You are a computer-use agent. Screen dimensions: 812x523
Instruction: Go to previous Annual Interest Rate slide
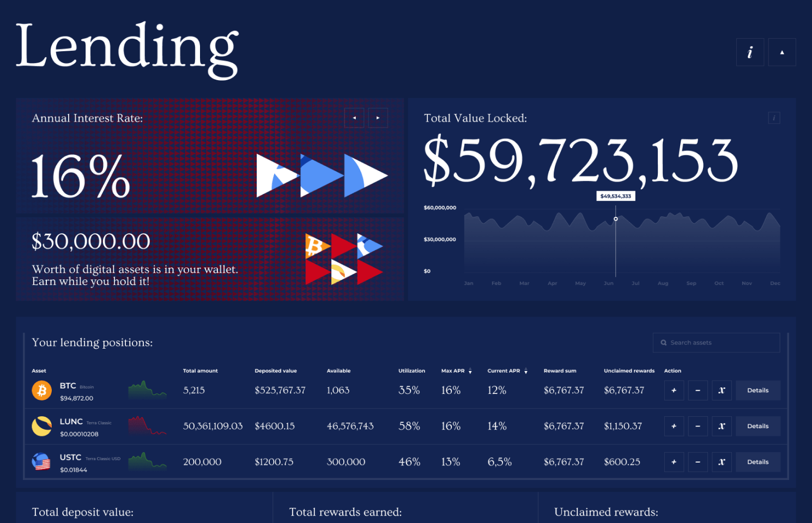[x=354, y=118]
